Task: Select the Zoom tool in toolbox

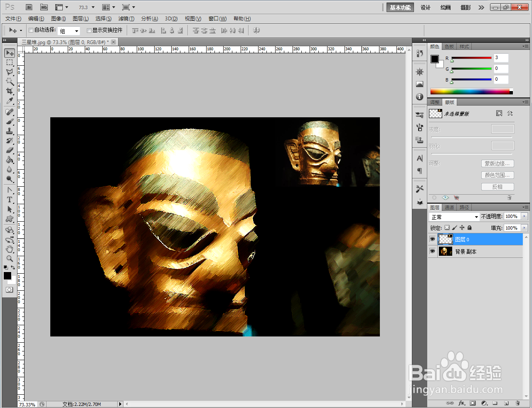Action: click(x=10, y=259)
